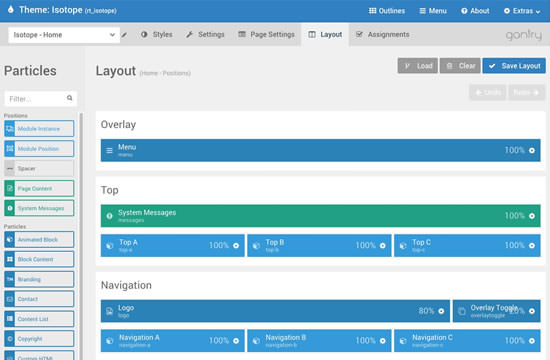Open Outlines in top bar
This screenshot has width=550, height=360.
(387, 11)
